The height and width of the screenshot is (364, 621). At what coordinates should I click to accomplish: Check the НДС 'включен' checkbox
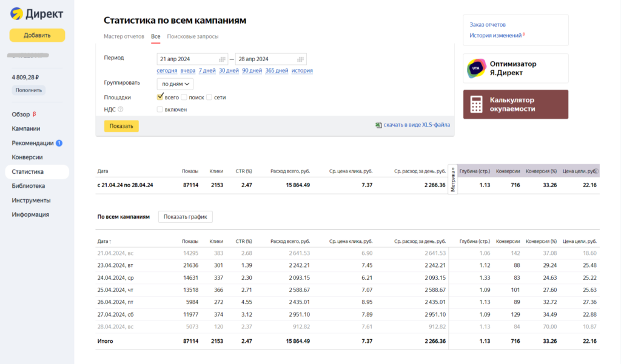160,110
